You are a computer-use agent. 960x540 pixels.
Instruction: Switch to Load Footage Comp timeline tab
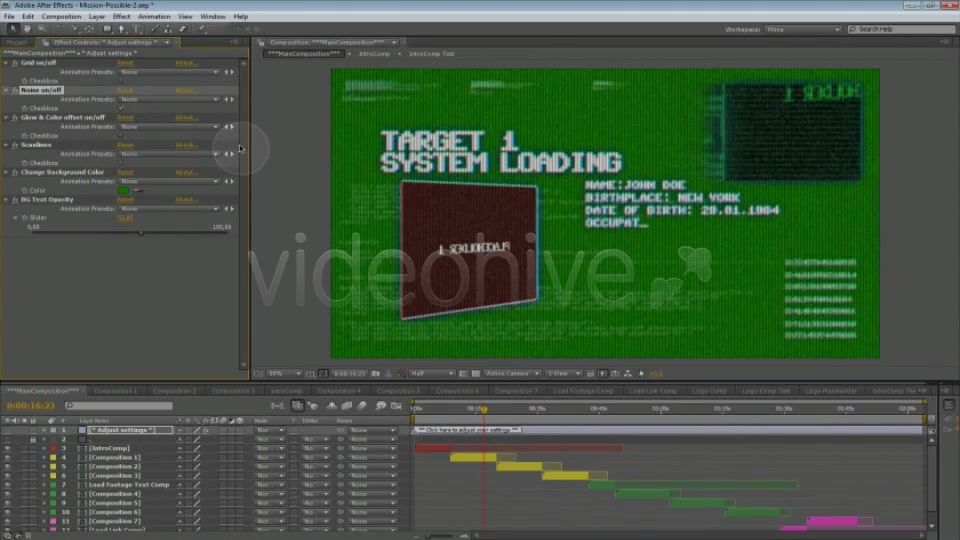[x=583, y=391]
